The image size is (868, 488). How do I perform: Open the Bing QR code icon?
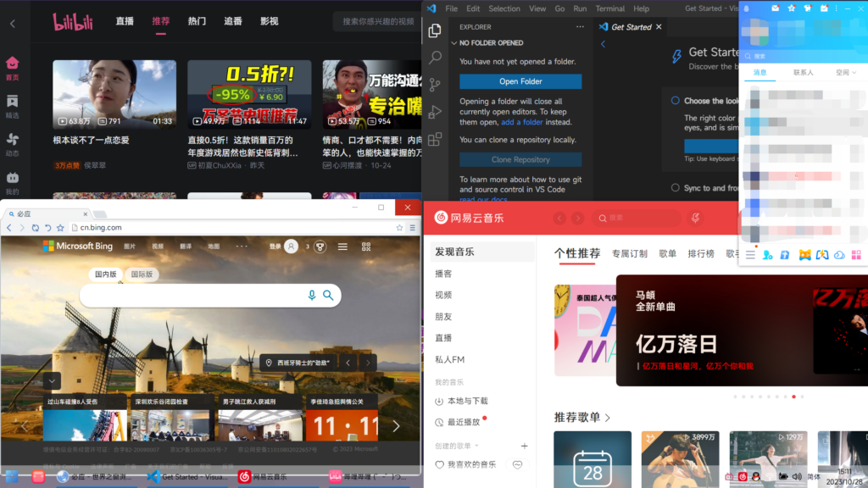[366, 247]
